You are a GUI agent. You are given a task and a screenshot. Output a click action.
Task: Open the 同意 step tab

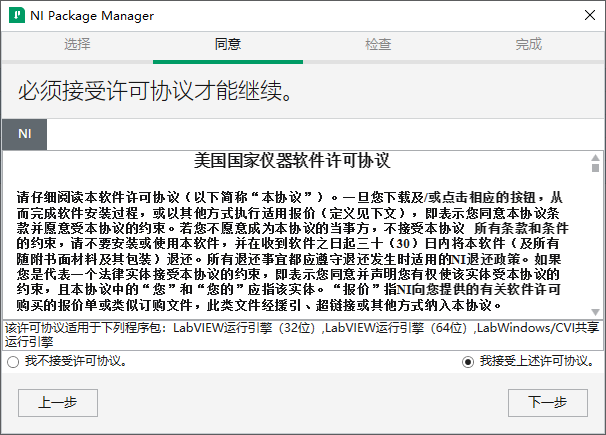[x=227, y=45]
